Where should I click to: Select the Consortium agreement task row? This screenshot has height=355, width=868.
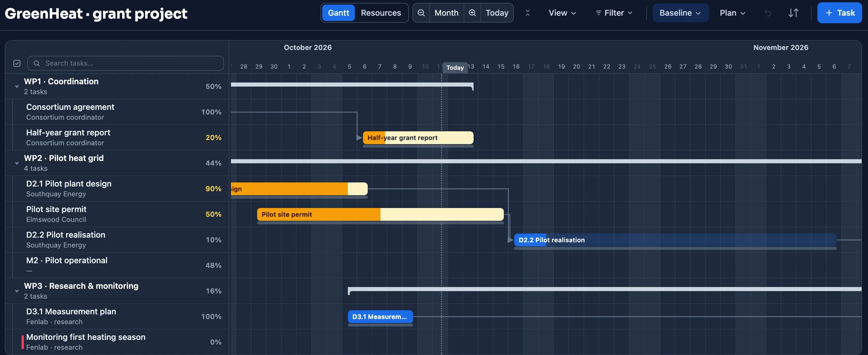click(117, 112)
